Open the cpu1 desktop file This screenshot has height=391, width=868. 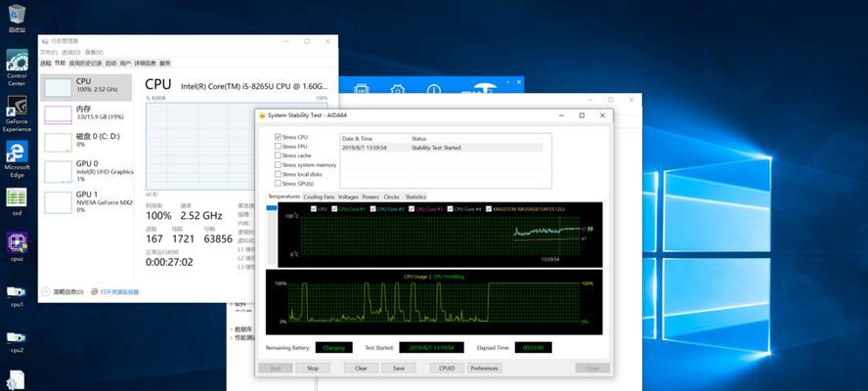click(x=17, y=291)
